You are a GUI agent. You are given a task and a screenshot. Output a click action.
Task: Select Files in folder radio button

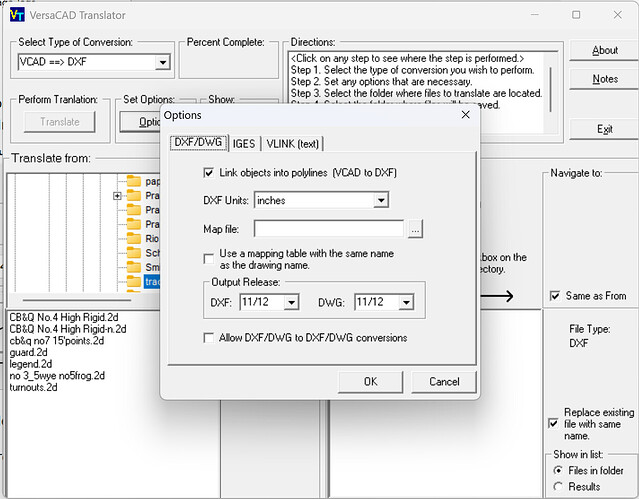pos(557,470)
